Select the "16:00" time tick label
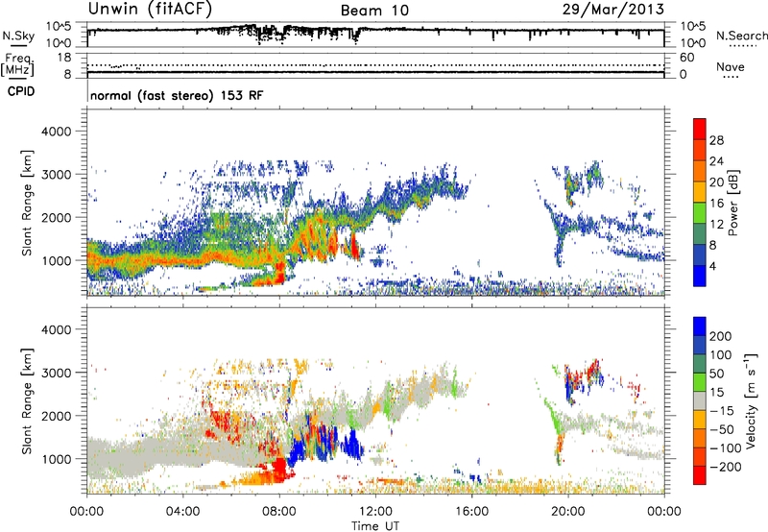Image resolution: width=768 pixels, height=532 pixels. [471, 512]
